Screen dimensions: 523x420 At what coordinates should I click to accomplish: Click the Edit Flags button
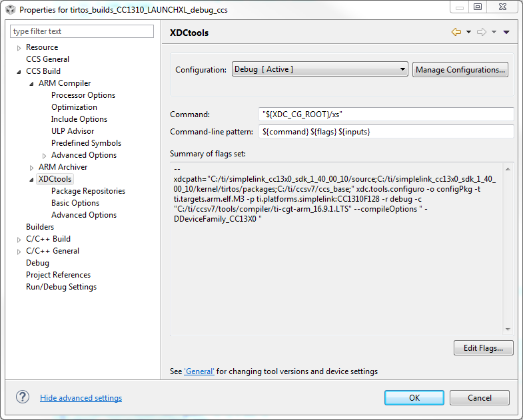(483, 348)
